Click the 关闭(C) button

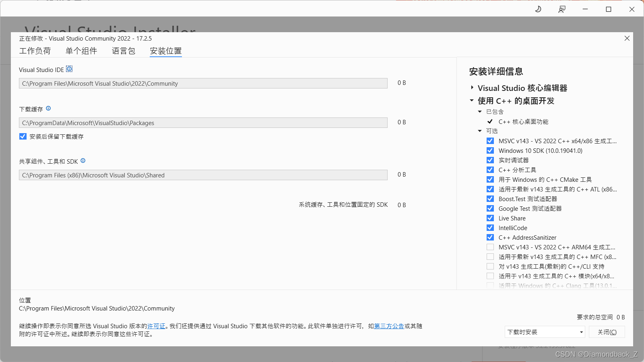(607, 332)
